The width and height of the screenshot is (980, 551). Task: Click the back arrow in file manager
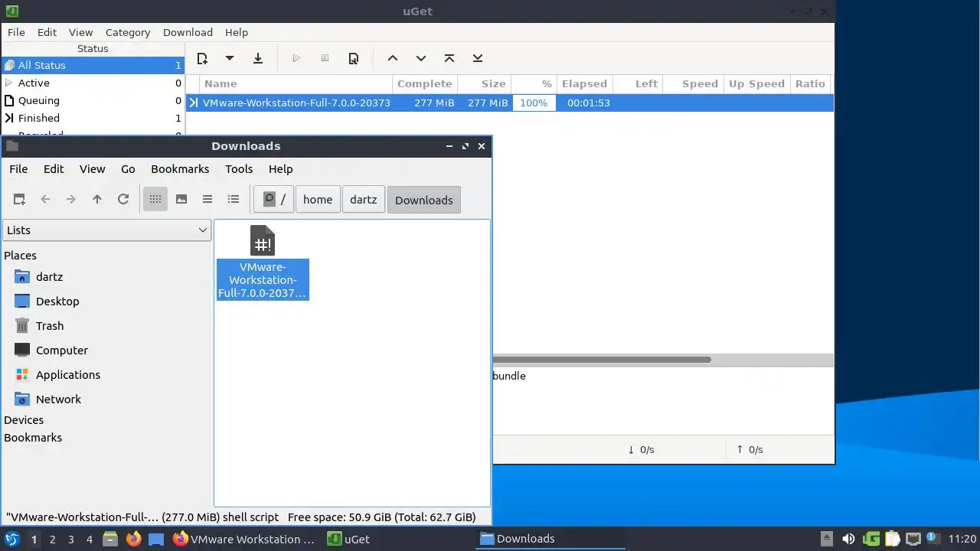click(x=45, y=199)
